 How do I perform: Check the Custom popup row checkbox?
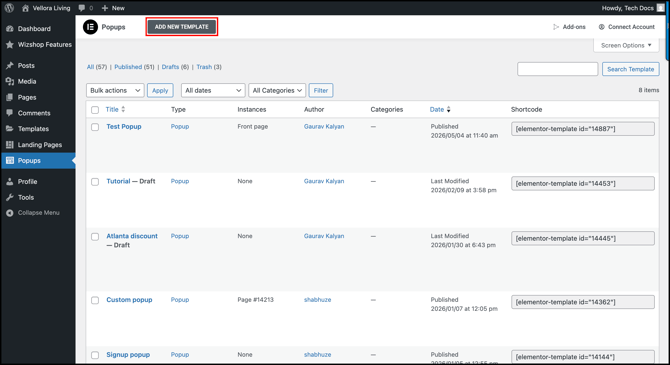click(x=95, y=300)
